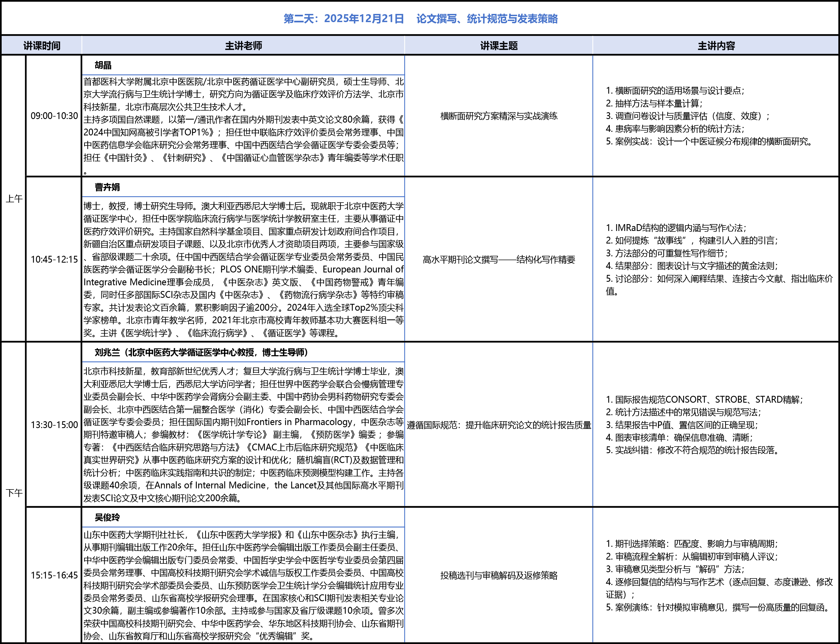840x644 pixels.
Task: Click the 10:45-12:15 time cell
Action: click(x=54, y=260)
